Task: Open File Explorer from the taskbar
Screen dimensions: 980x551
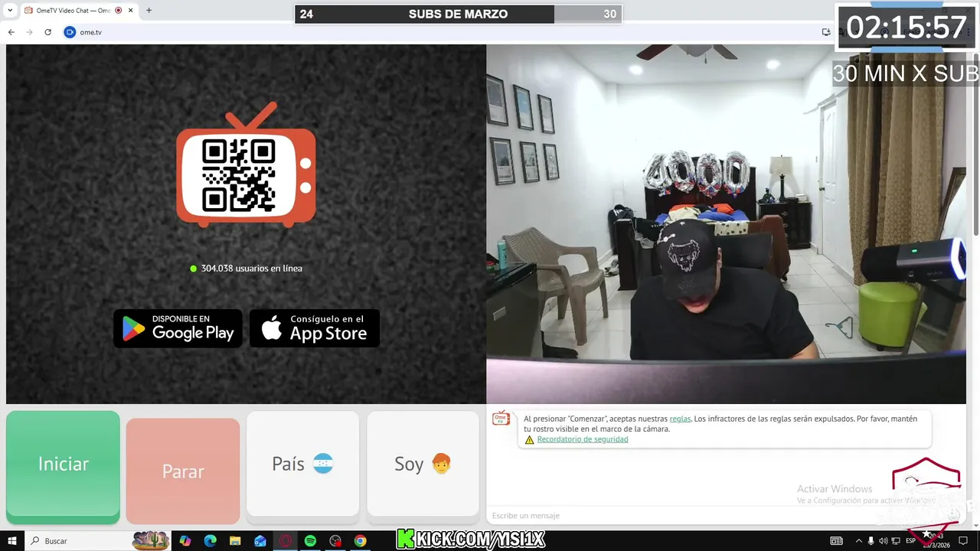Action: pyautogui.click(x=235, y=541)
